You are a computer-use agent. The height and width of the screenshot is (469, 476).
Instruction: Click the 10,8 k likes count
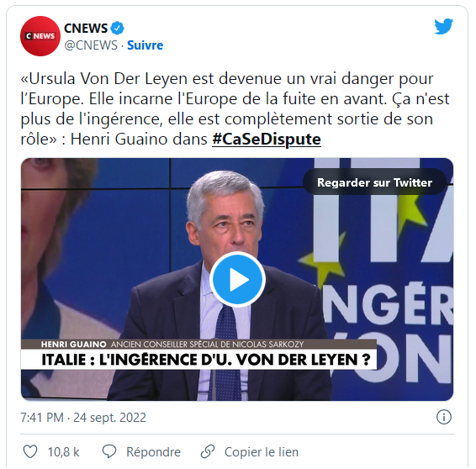pyautogui.click(x=63, y=452)
